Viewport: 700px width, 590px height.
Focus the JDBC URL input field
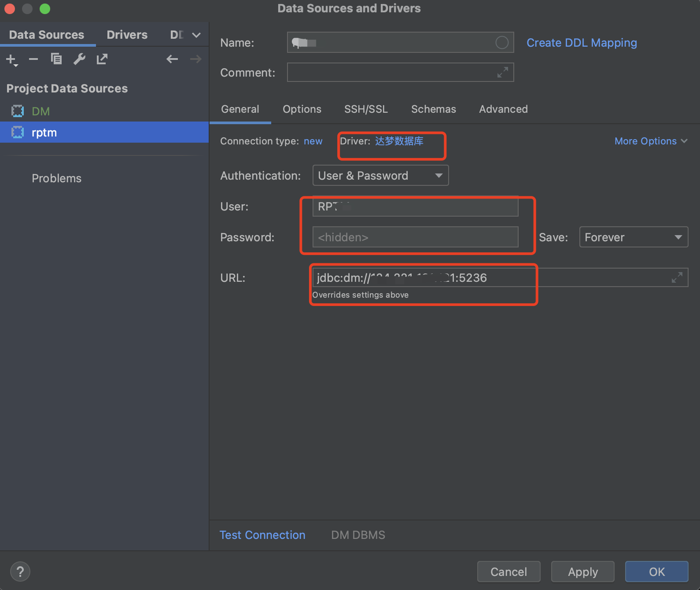[x=500, y=277]
